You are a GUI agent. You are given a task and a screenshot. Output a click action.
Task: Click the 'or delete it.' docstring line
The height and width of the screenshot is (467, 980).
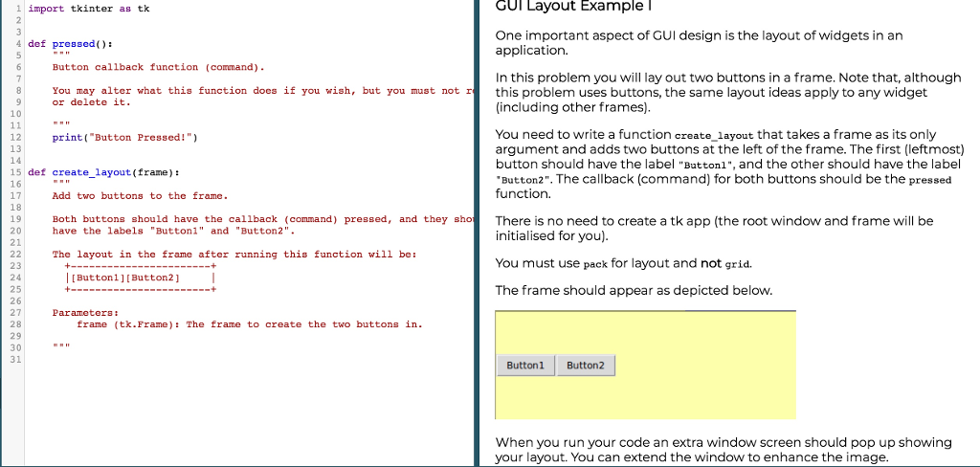91,101
